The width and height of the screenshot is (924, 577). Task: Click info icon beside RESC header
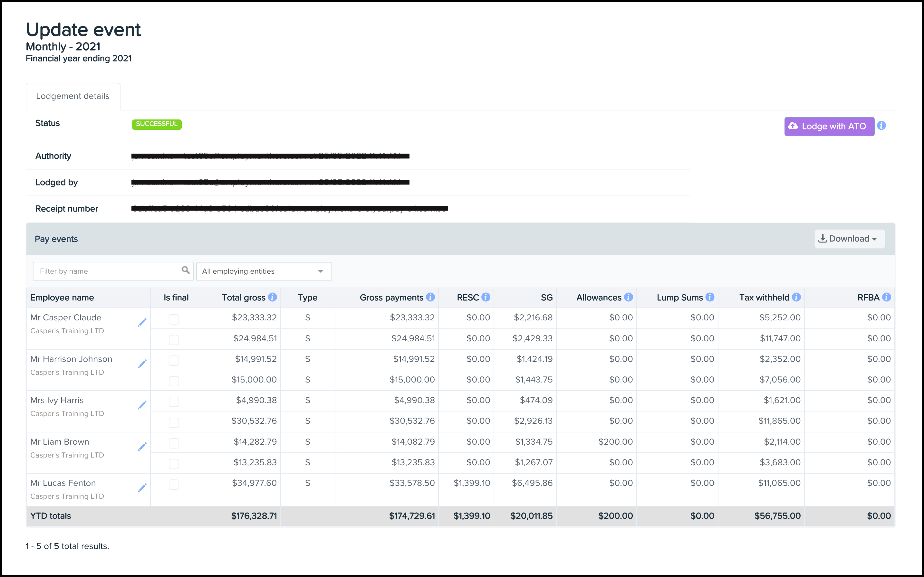click(x=486, y=297)
